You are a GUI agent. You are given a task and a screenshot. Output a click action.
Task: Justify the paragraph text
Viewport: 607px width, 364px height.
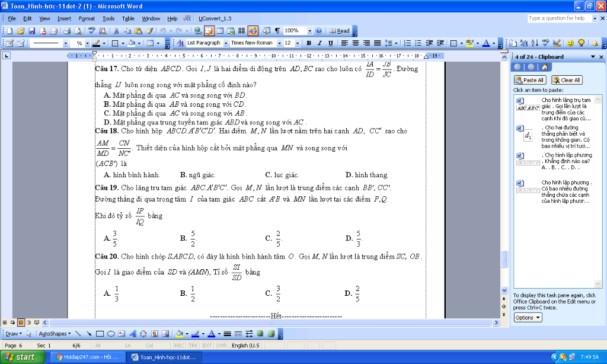(x=377, y=43)
